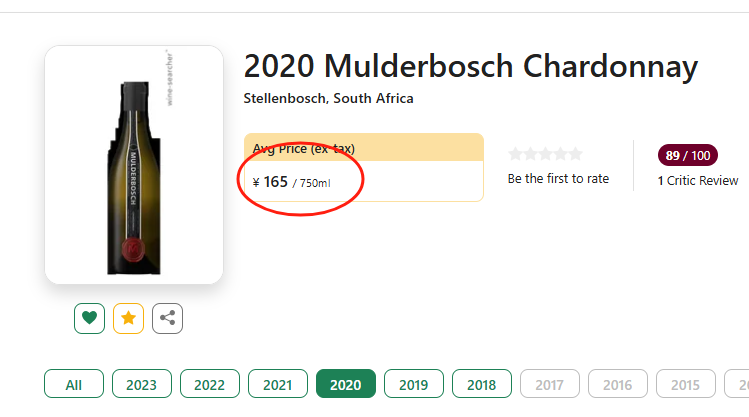Select the 2022 vintage tab
This screenshot has height=417, width=749.
[210, 384]
